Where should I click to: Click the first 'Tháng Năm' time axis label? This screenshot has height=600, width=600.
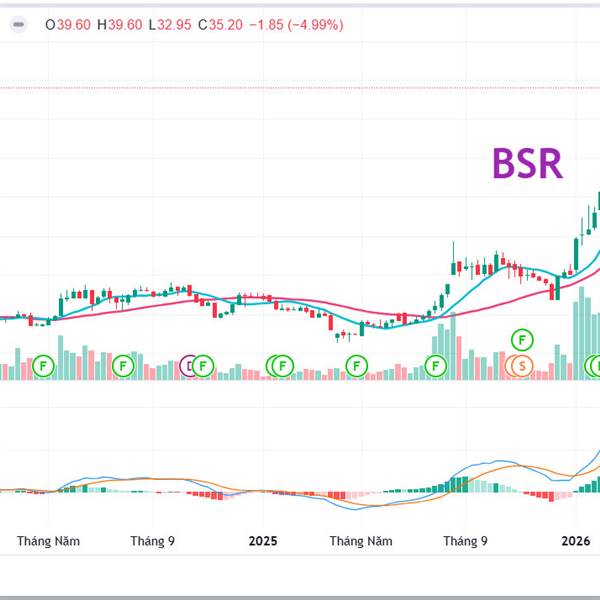coord(49,541)
